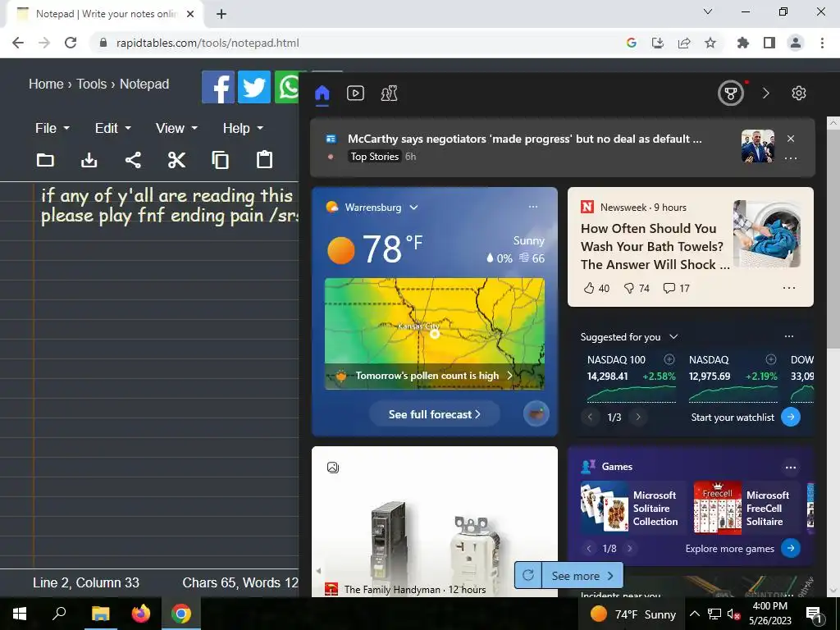Open Microsoft FreeCell Solitaire game

[x=746, y=508]
